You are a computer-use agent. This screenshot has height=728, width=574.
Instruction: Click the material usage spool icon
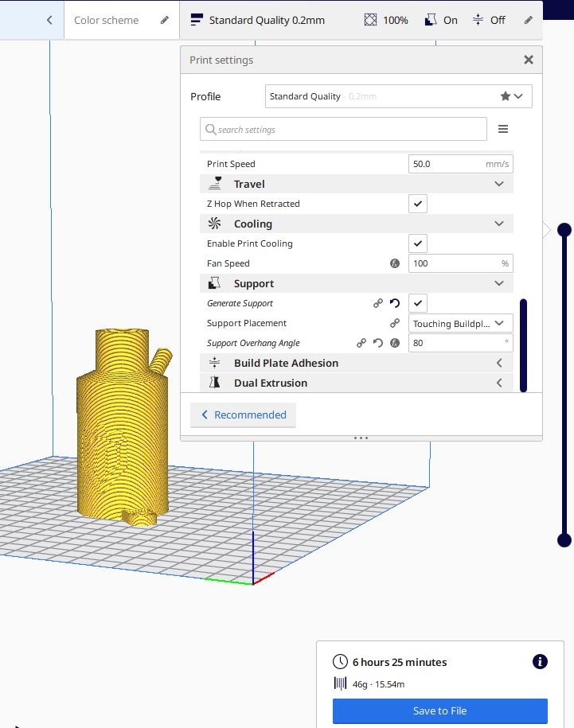pyautogui.click(x=341, y=683)
